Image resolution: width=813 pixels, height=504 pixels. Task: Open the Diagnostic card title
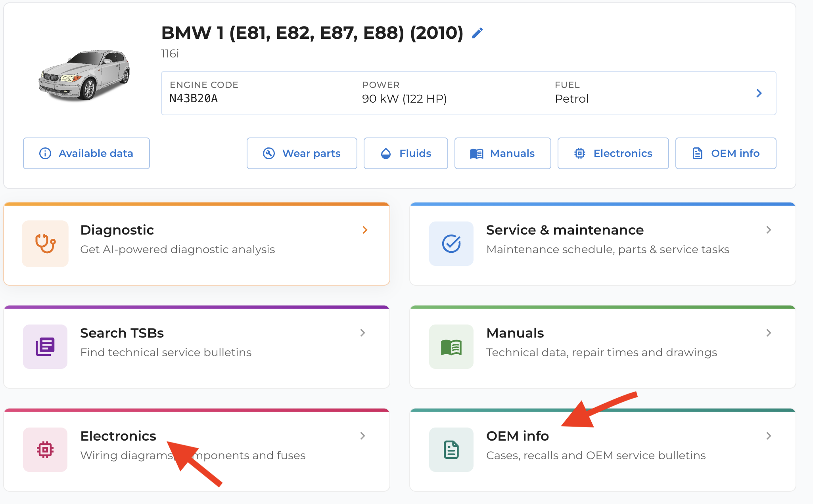pyautogui.click(x=117, y=230)
